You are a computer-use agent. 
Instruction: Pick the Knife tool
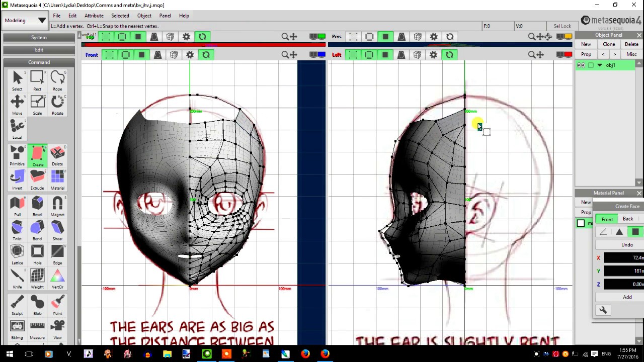[x=17, y=279]
